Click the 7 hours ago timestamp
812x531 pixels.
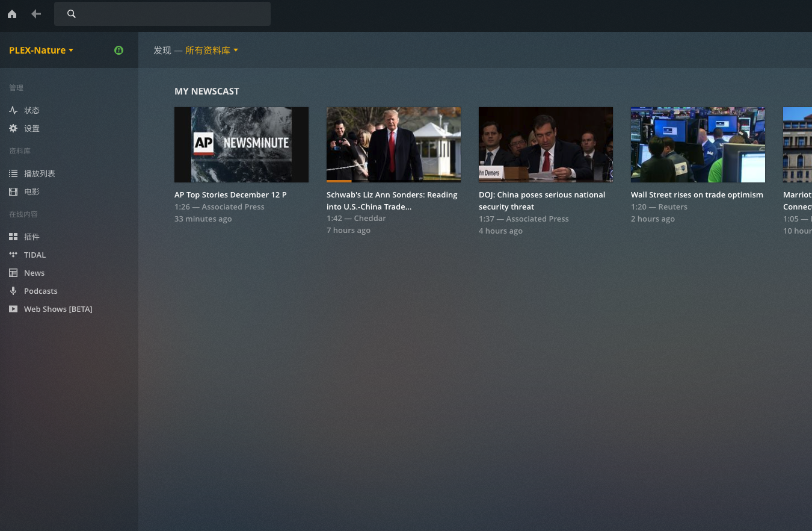tap(349, 230)
